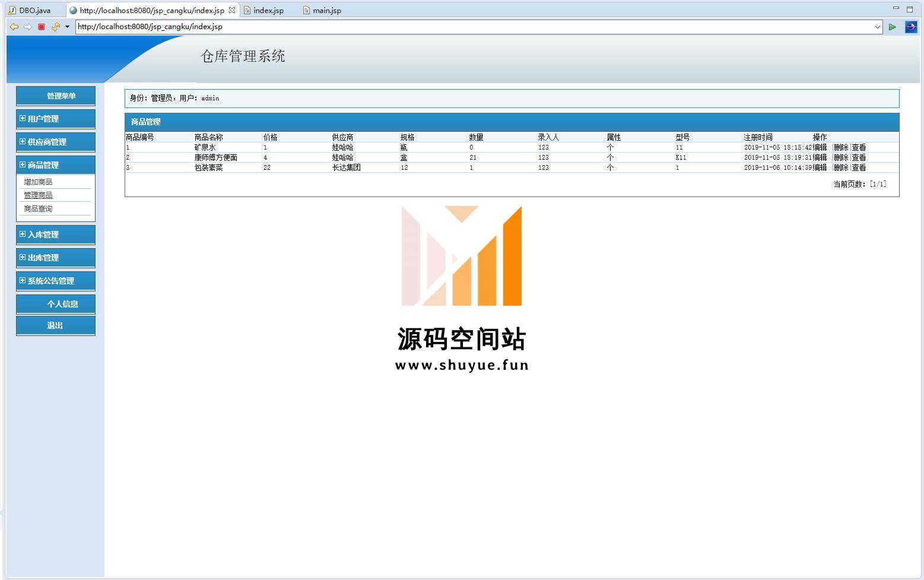Screen dimensions: 924x580
Task: Open the 管理商品 submenu link
Action: pyautogui.click(x=38, y=195)
